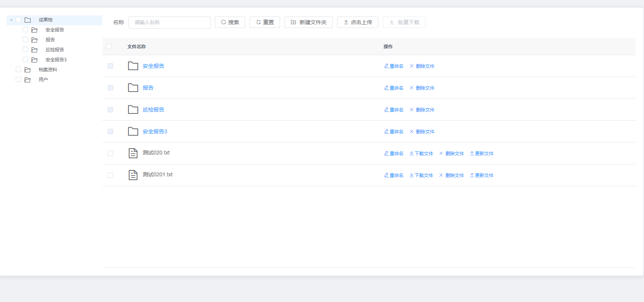This screenshot has height=302, width=644.
Task: Rename the 巡检报告 folder via 重命名
Action: pos(394,110)
